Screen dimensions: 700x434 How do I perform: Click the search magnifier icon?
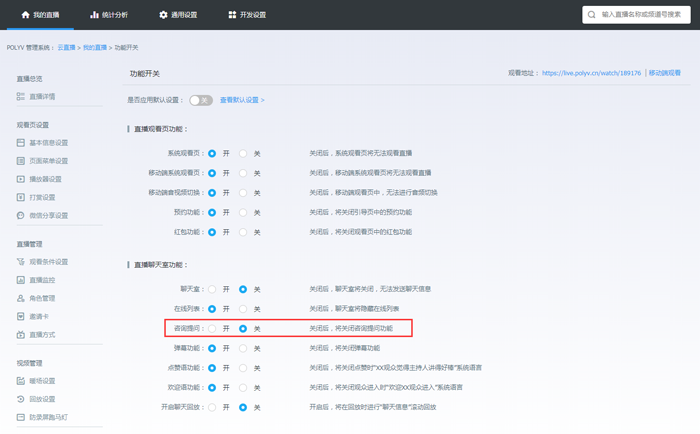coord(592,15)
